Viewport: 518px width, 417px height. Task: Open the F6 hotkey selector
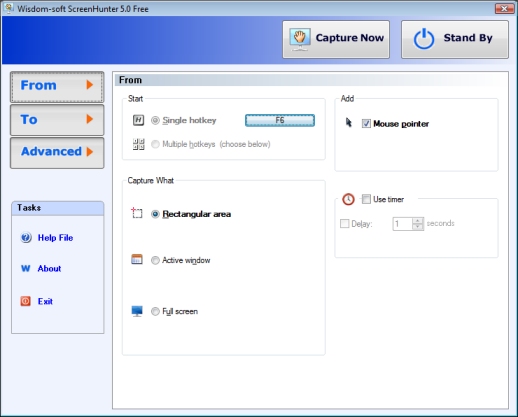coord(280,120)
